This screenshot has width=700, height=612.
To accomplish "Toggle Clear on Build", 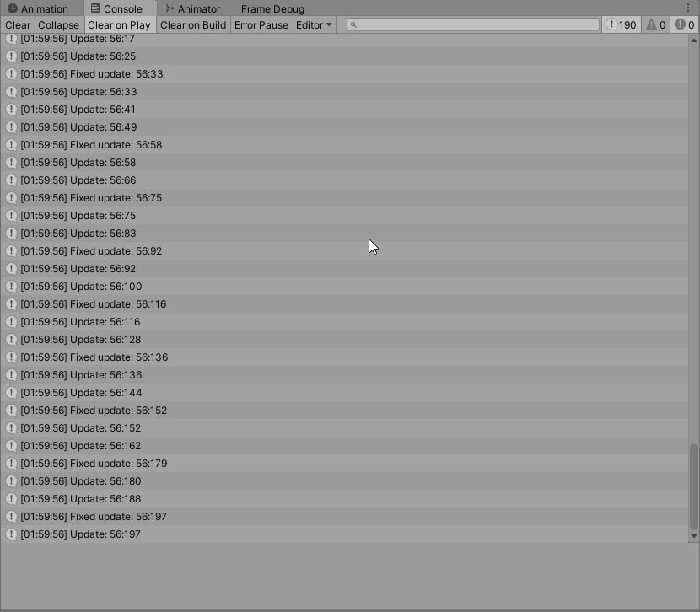I will (x=193, y=25).
